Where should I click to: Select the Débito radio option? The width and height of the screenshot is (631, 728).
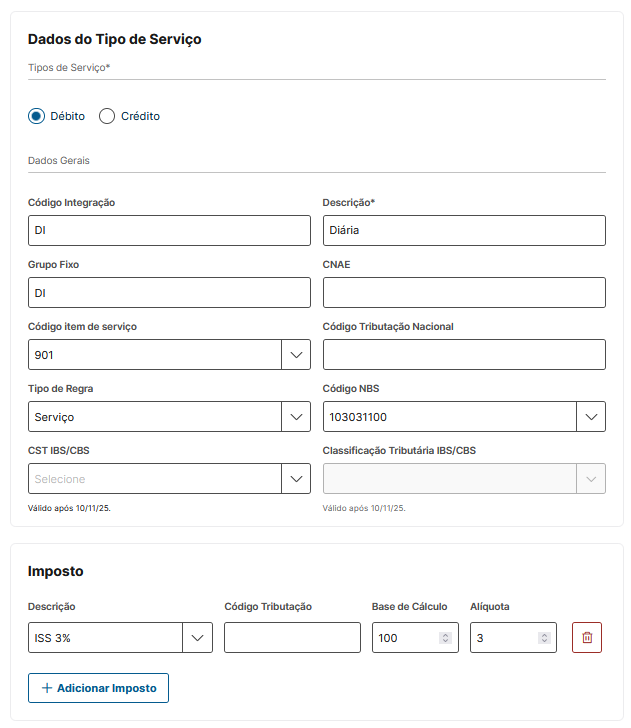pyautogui.click(x=36, y=116)
